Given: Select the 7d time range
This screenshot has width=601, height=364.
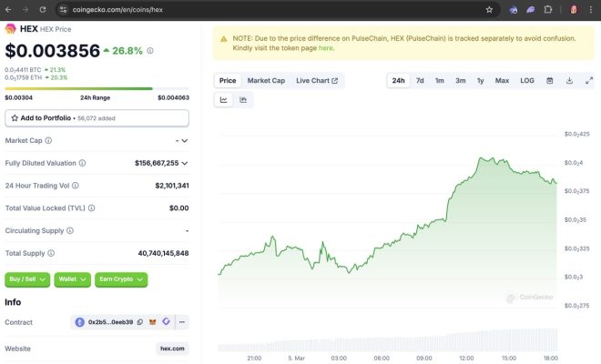Looking at the screenshot, I should [420, 80].
